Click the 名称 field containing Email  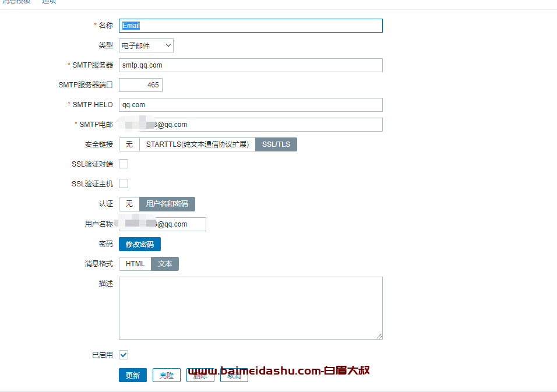coord(251,26)
